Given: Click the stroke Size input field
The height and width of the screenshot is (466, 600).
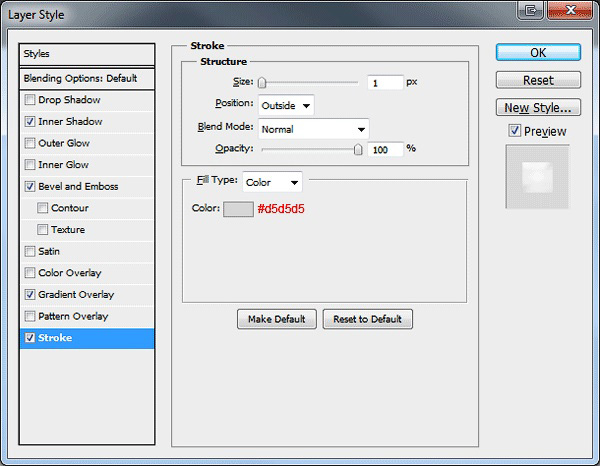Looking at the screenshot, I should [x=385, y=83].
